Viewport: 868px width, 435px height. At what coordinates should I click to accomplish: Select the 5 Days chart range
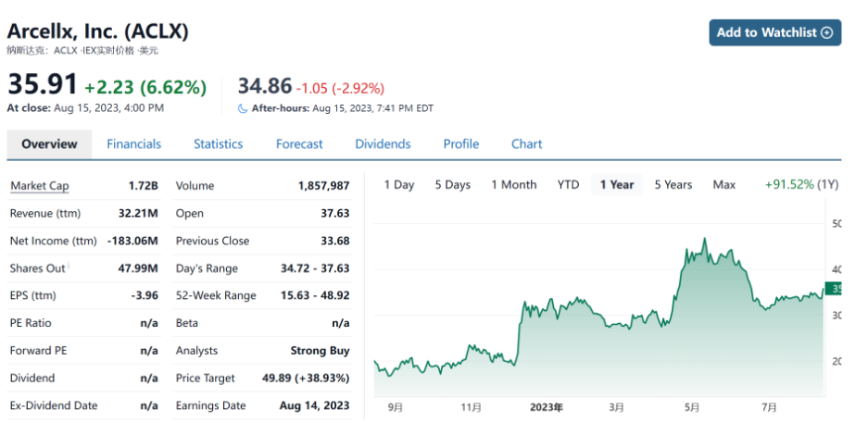click(x=451, y=185)
